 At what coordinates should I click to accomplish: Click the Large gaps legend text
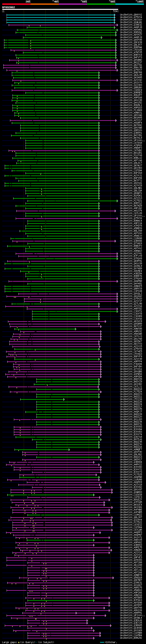click(28, 642)
